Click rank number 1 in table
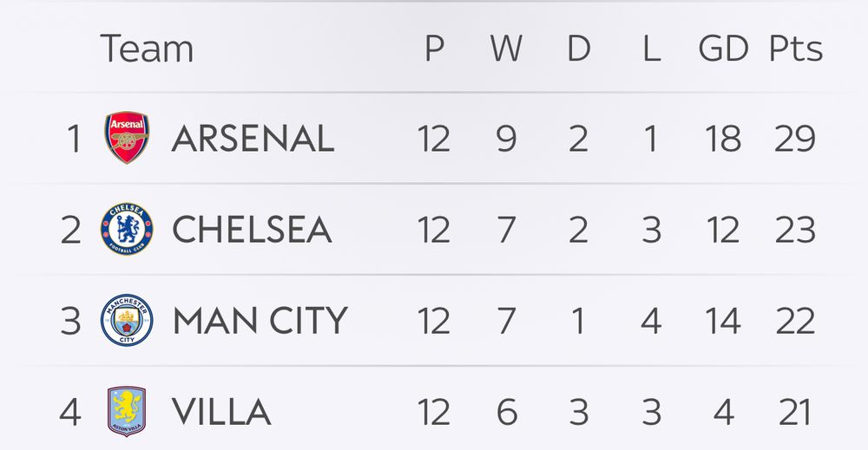 point(74,138)
